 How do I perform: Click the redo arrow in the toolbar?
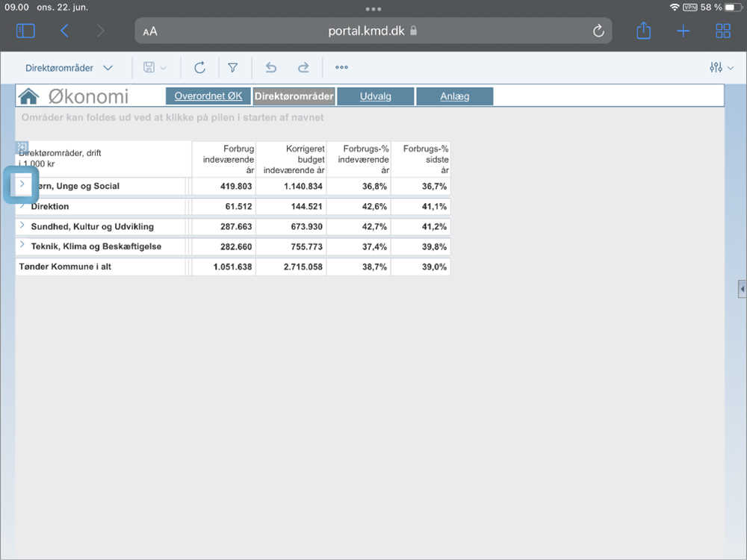pos(303,68)
